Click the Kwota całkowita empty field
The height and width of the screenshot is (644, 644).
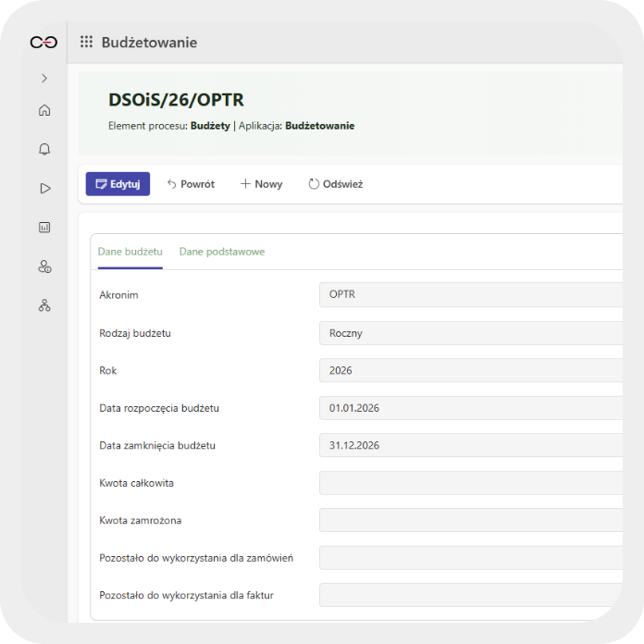click(x=472, y=483)
